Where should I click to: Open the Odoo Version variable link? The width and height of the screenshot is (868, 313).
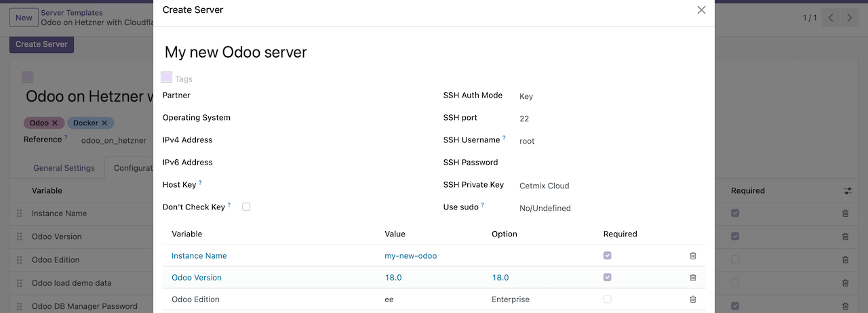tap(197, 278)
